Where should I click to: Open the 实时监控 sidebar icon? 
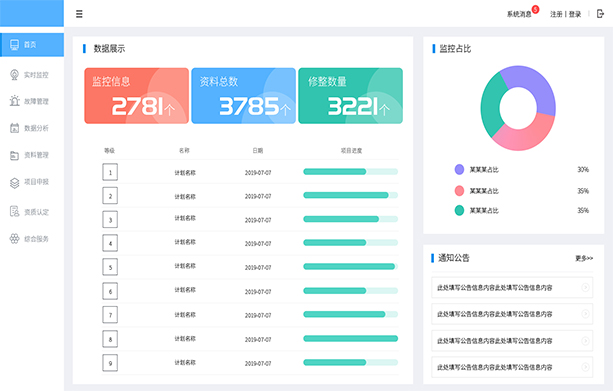14,75
